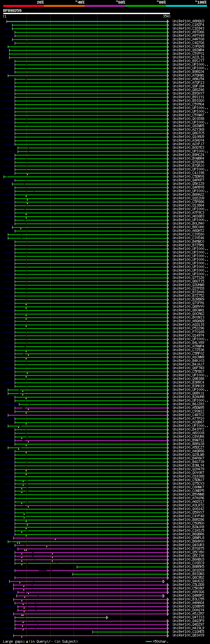The height and width of the screenshot is (644, 210).
Task: Open the UniRef100_C1E843 hit
Action: point(188,28)
